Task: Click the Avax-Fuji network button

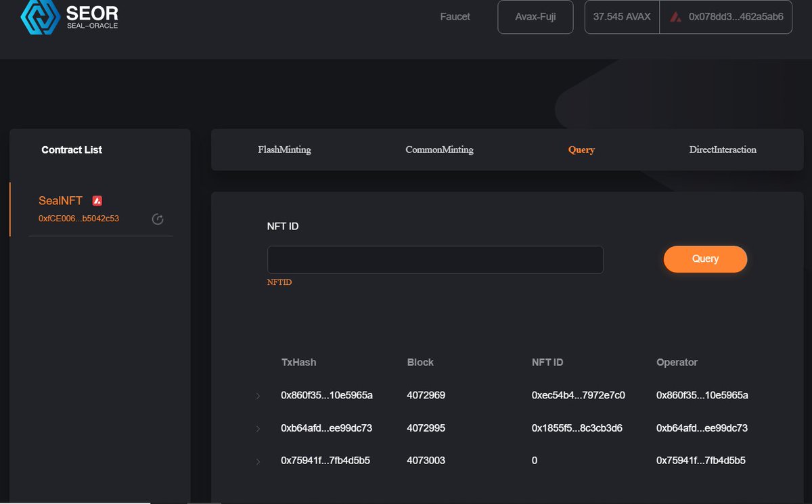Action: click(535, 17)
